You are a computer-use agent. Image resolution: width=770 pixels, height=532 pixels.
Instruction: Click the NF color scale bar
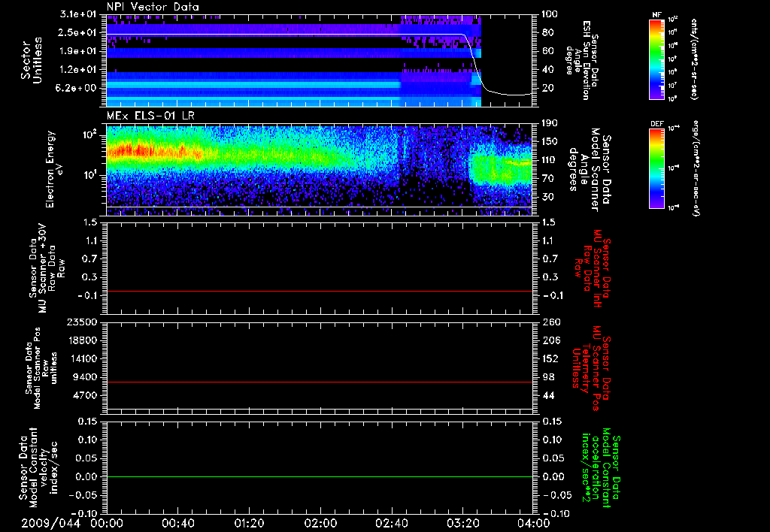657,59
